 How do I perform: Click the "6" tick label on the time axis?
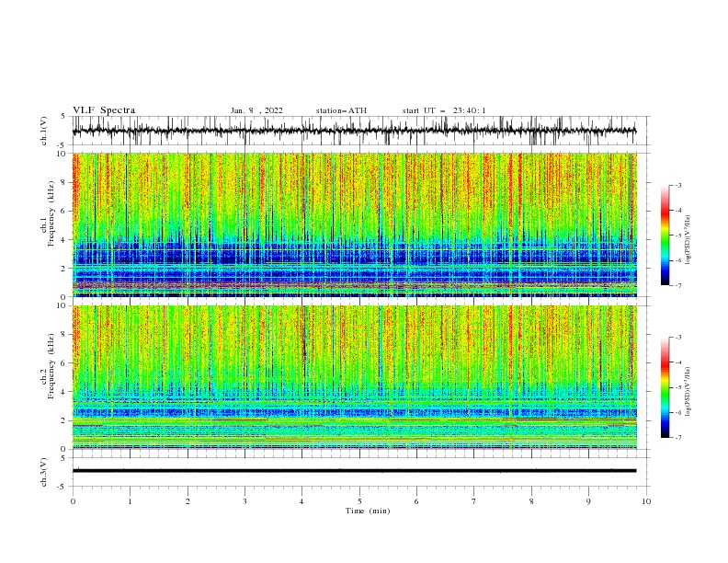coord(416,501)
